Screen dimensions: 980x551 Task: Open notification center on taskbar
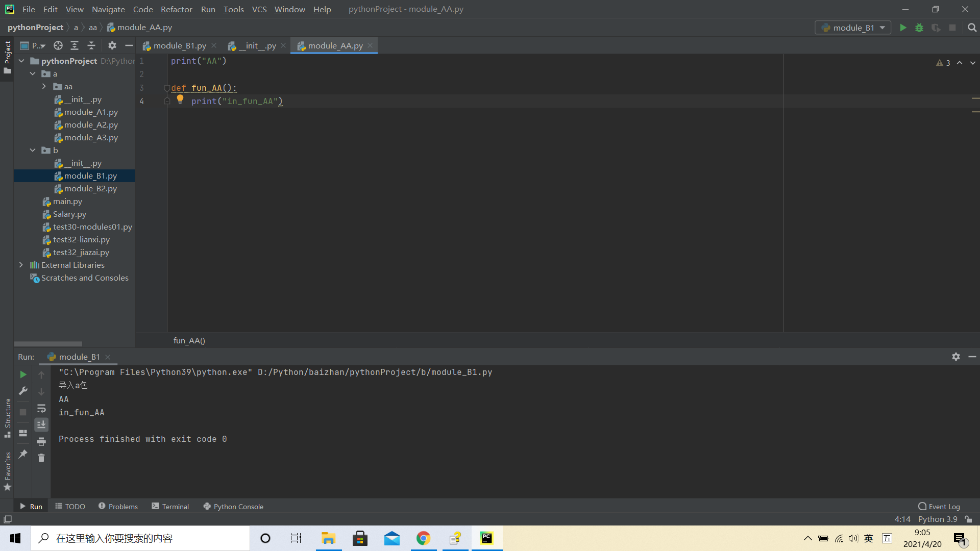[x=960, y=538]
